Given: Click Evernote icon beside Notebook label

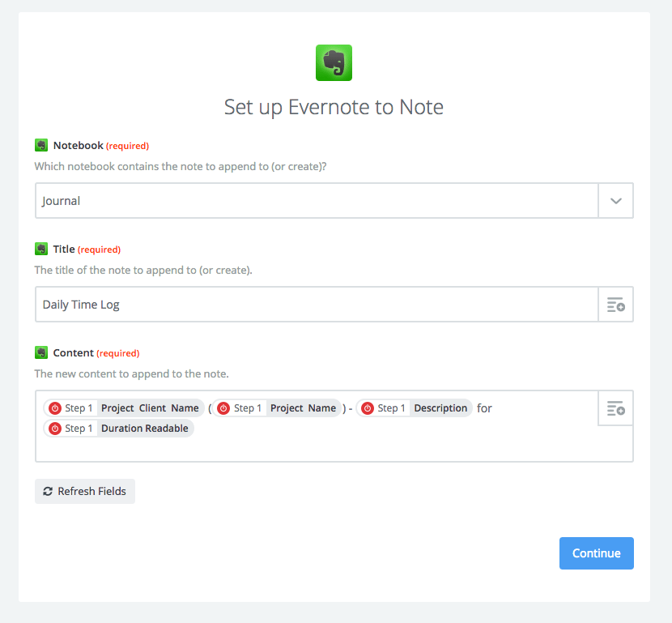Looking at the screenshot, I should [x=41, y=146].
